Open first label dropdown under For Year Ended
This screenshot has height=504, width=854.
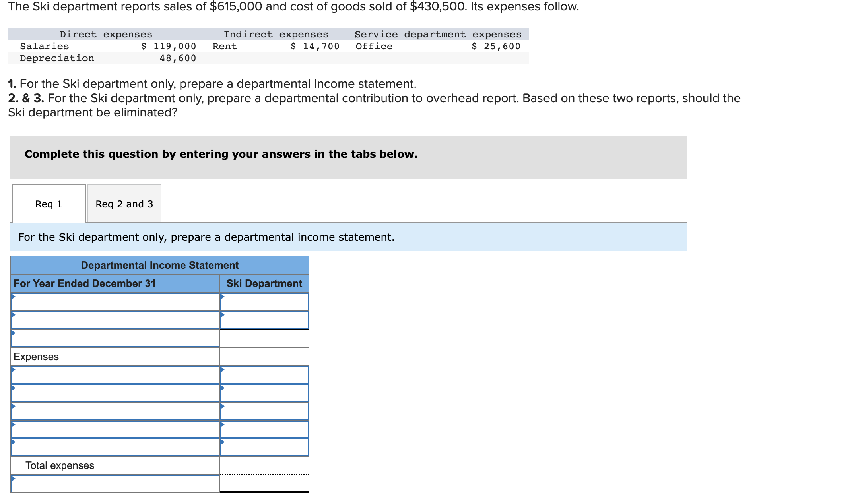[115, 302]
